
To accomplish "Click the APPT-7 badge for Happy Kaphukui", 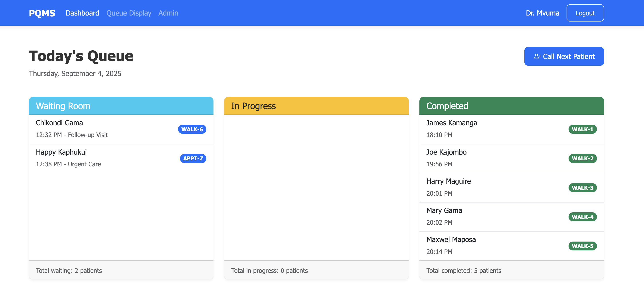I will click(192, 158).
